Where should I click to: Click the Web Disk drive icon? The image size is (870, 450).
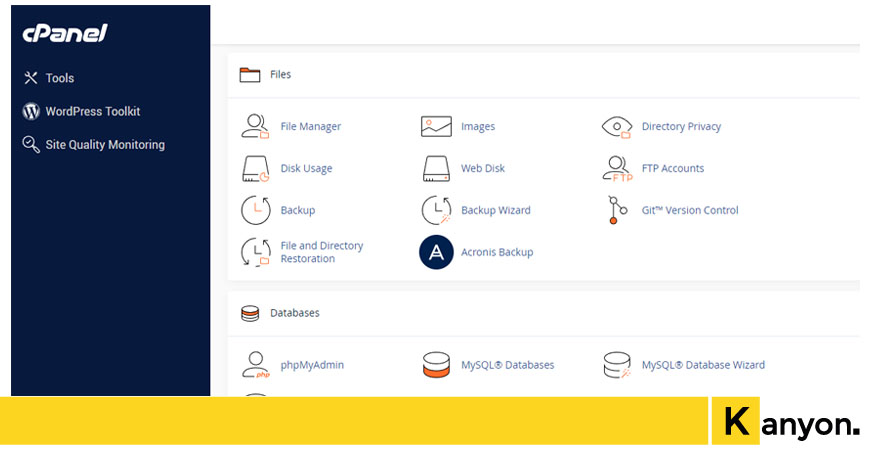point(436,169)
